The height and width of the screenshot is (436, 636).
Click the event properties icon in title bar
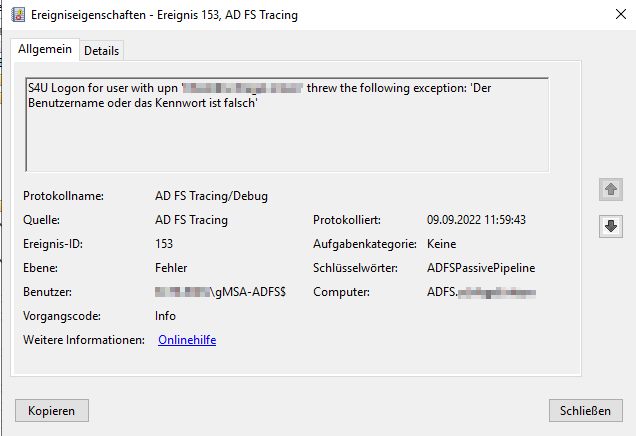[x=18, y=15]
